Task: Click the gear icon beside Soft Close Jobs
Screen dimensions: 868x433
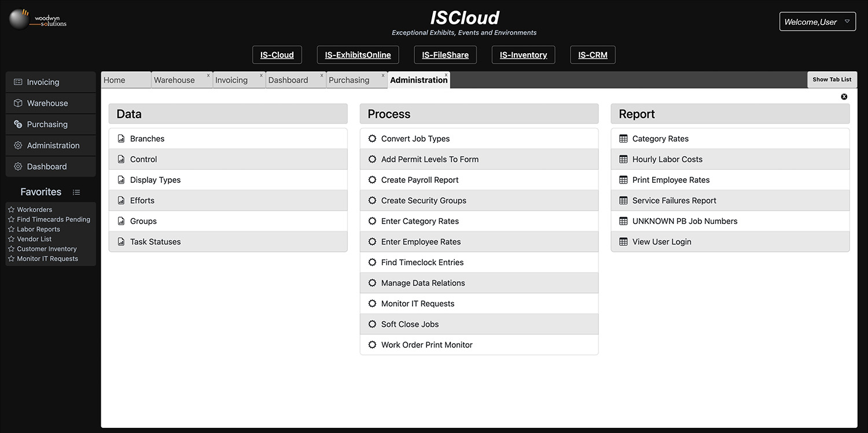Action: click(372, 324)
